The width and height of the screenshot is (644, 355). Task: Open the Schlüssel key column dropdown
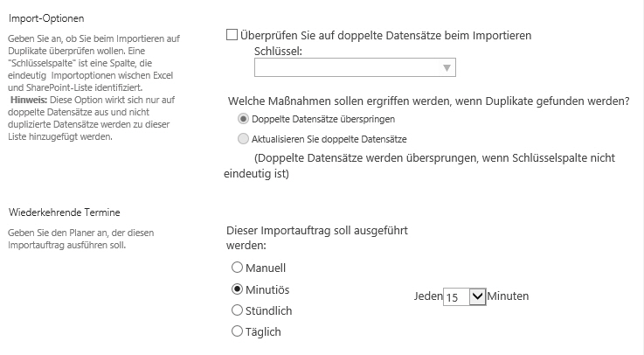355,67
